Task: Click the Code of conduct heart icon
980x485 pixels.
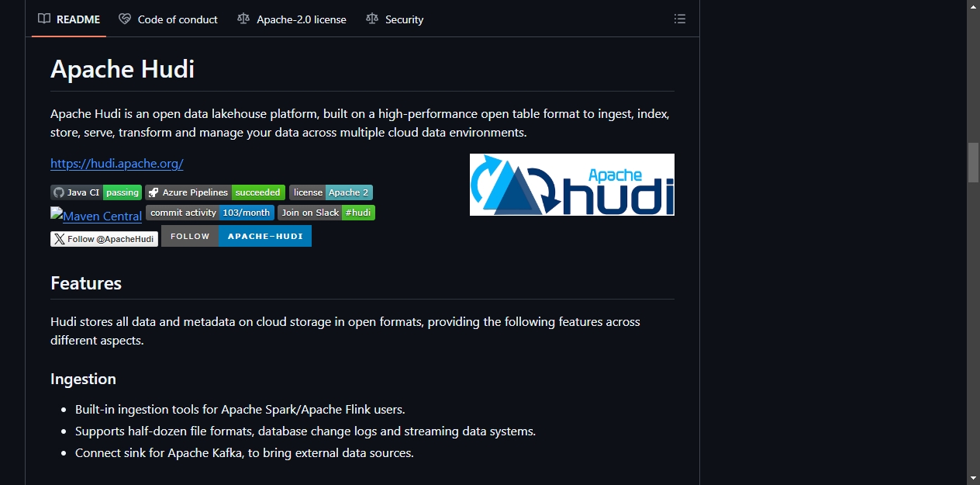Action: [x=125, y=19]
